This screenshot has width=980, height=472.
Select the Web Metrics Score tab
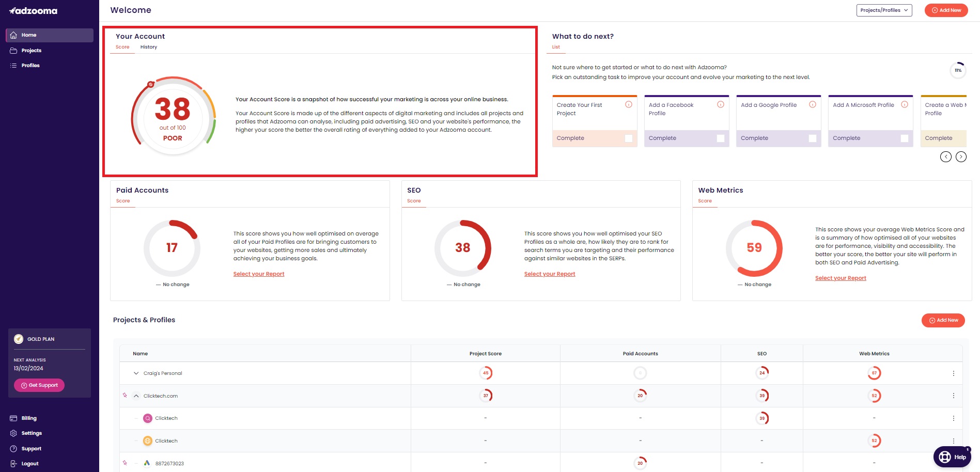click(x=705, y=201)
